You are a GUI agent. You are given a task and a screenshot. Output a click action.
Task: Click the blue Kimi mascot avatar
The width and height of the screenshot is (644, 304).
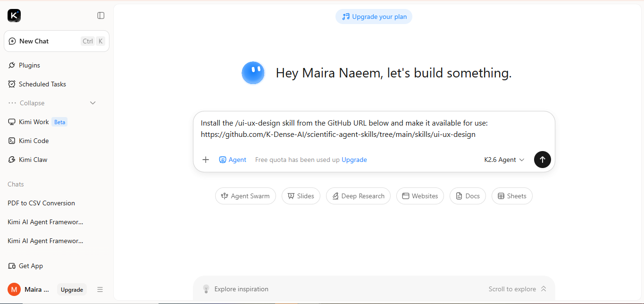(x=253, y=73)
